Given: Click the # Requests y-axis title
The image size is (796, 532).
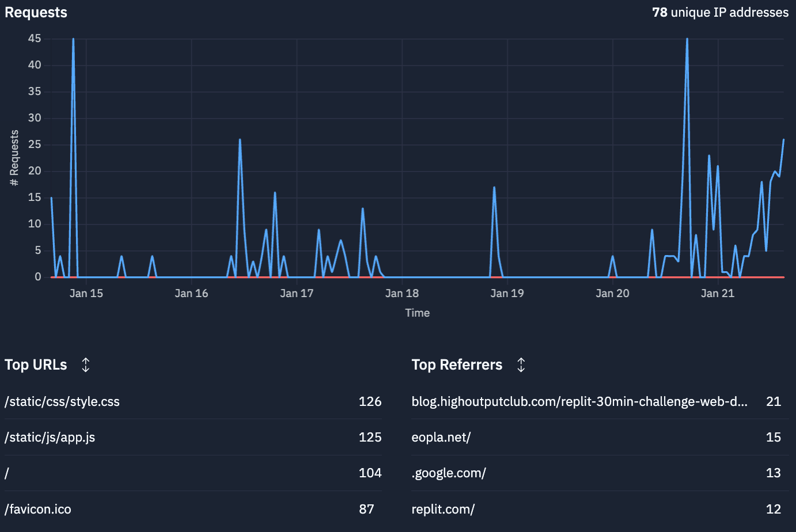Looking at the screenshot, I should tap(14, 158).
